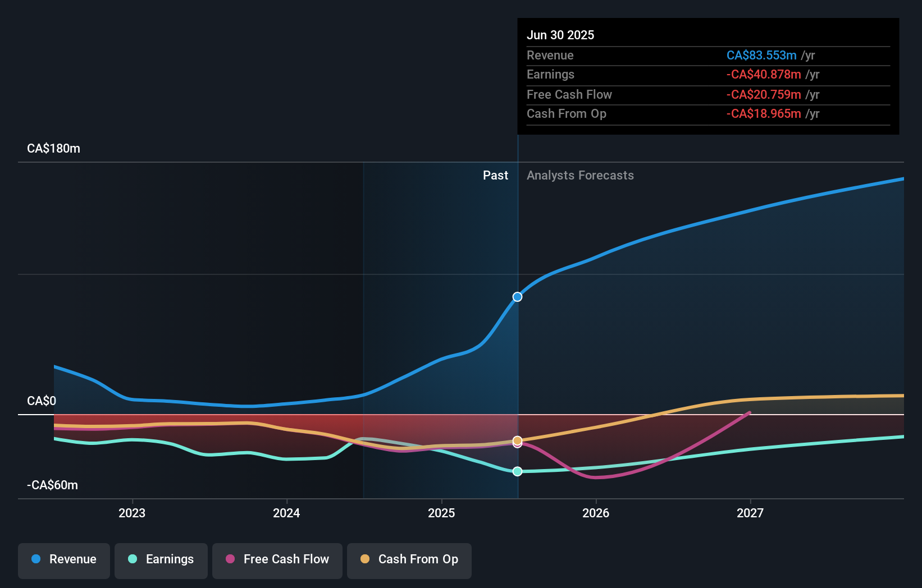Click the Cash From Op legend dot icon
Screen dimensions: 922x588
366,559
